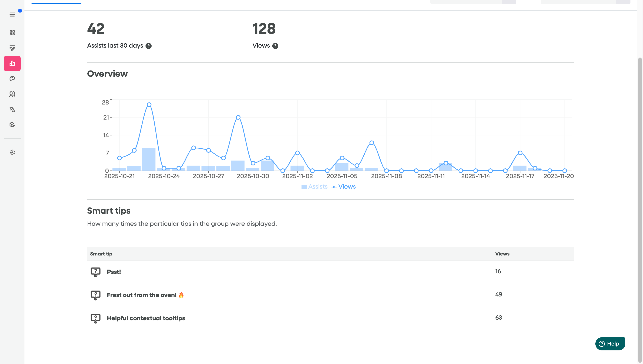Image resolution: width=643 pixels, height=364 pixels.
Task: Open the settings gear icon
Action: pos(12,152)
